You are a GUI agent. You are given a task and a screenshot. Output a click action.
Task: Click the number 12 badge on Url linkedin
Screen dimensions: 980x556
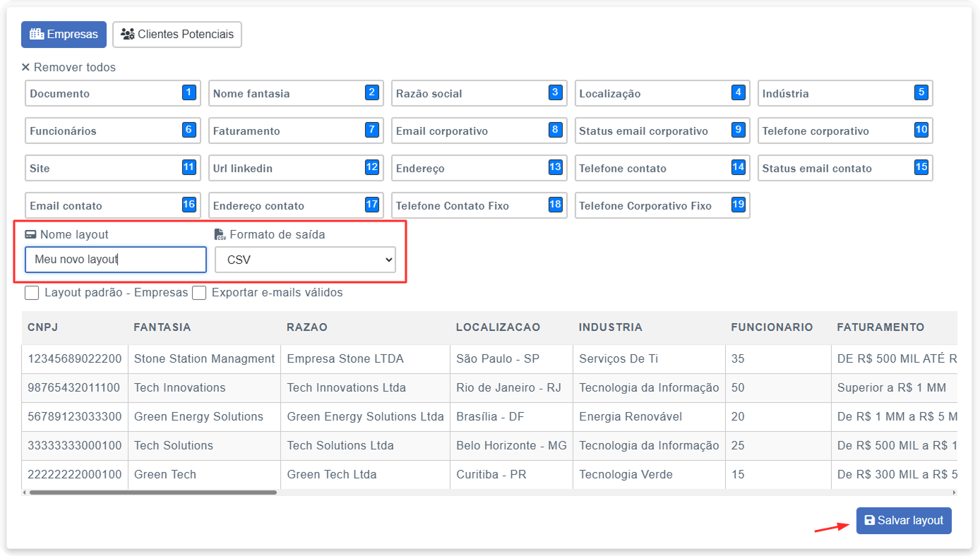point(371,167)
